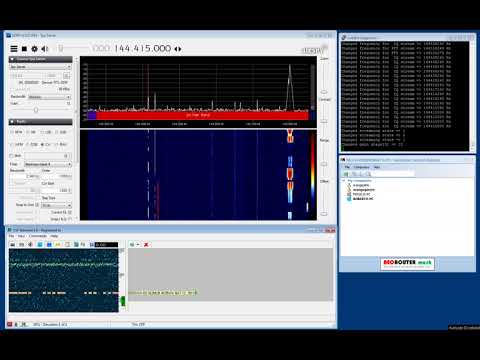Viewport: 480px width, 360px height.
Task: Collapse the root node of the computers tree
Action: pos(344,181)
